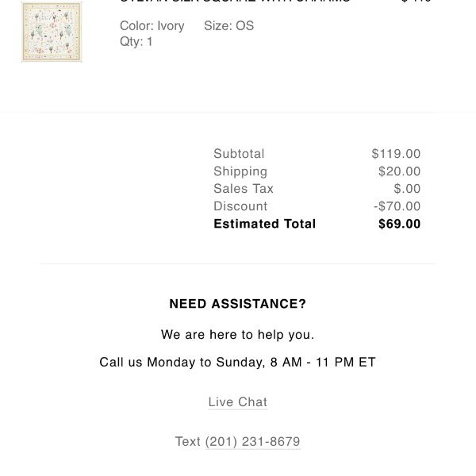Click the $20.00 shipping amount
This screenshot has height=476, width=476.
pyautogui.click(x=399, y=171)
